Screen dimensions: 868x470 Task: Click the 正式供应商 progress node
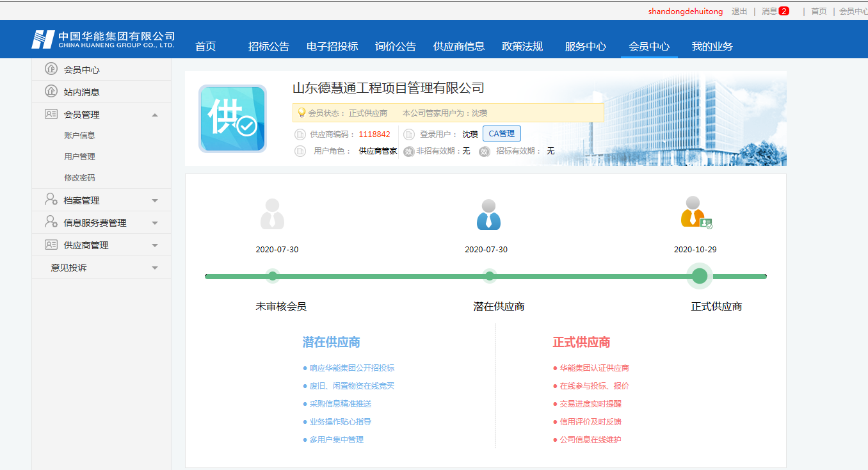click(x=700, y=276)
